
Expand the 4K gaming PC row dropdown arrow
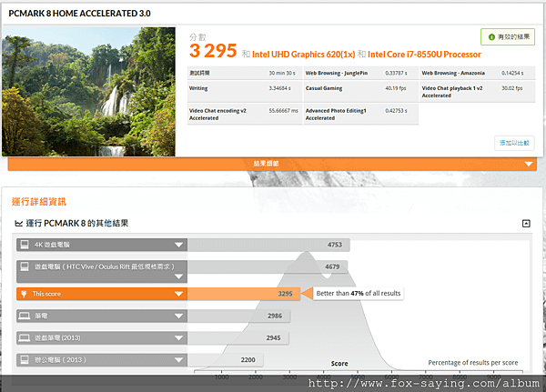pyautogui.click(x=178, y=245)
